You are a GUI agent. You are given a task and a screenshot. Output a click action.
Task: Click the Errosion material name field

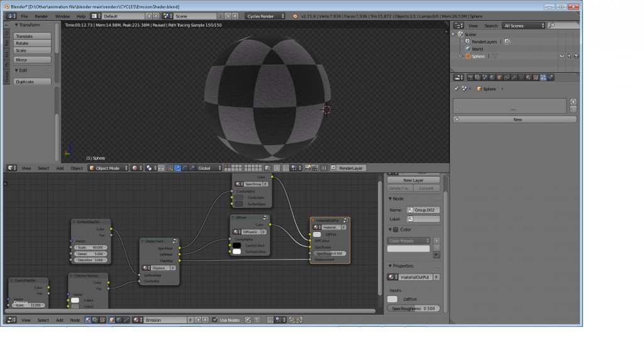[166, 319]
